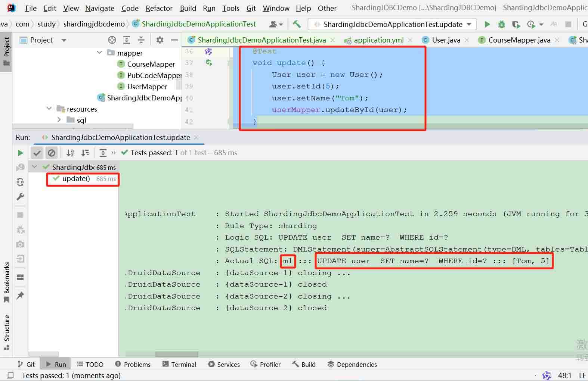Open Project panel gear settings

160,40
